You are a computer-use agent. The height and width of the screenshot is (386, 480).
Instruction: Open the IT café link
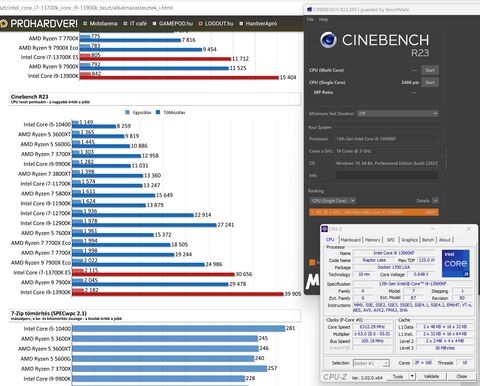coord(138,24)
